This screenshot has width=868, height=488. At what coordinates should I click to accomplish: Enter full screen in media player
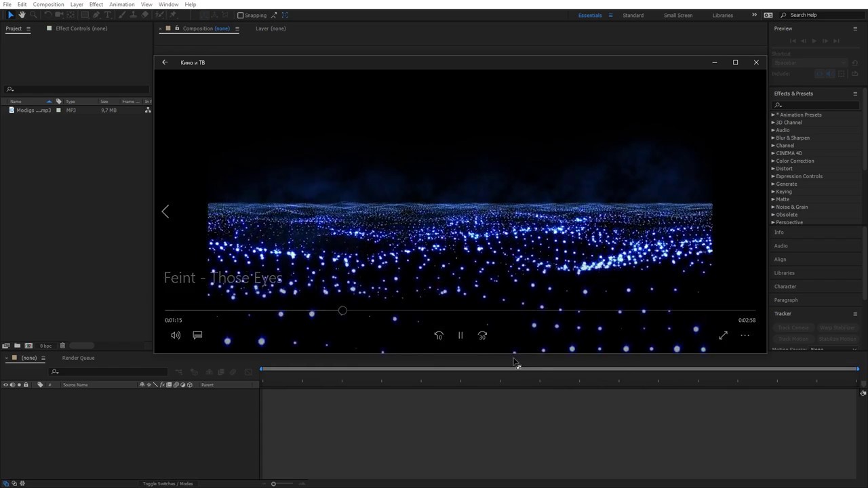pos(723,335)
